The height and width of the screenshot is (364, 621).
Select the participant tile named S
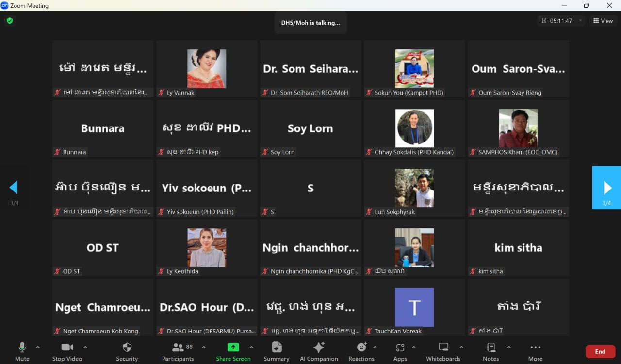[310, 188]
